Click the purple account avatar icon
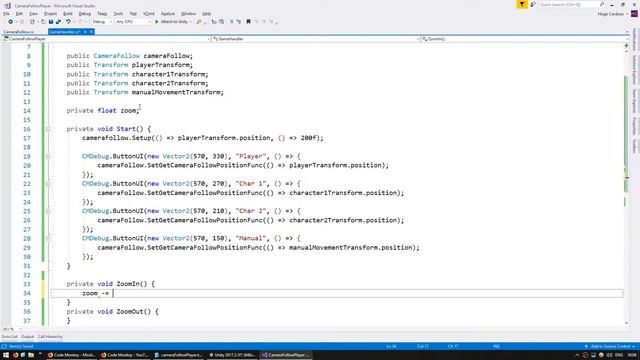 634,14
